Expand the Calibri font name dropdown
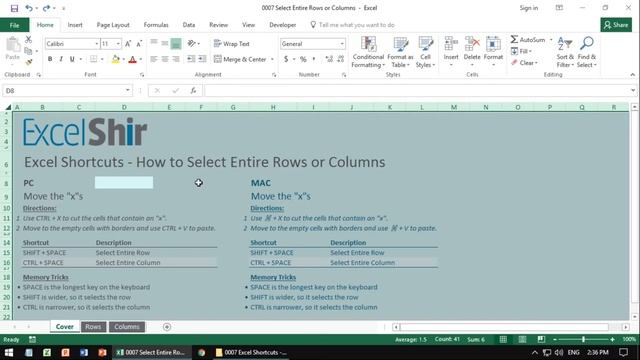The image size is (640, 360). coord(97,44)
